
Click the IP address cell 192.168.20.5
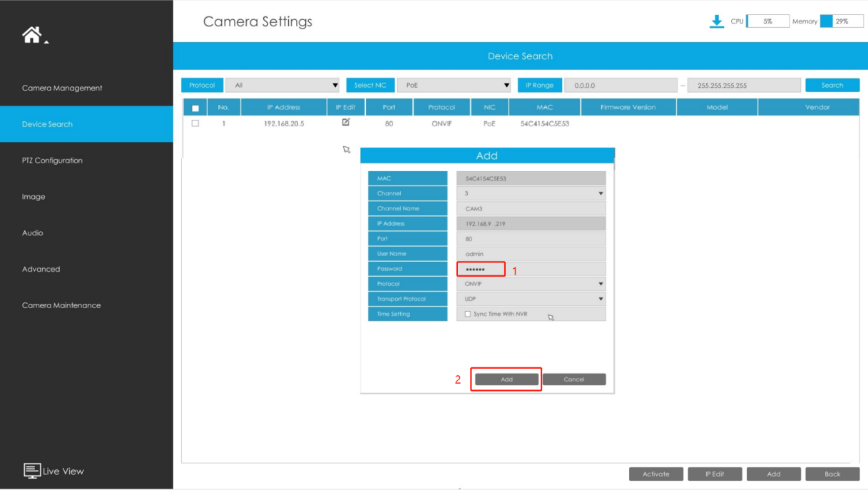pos(284,123)
